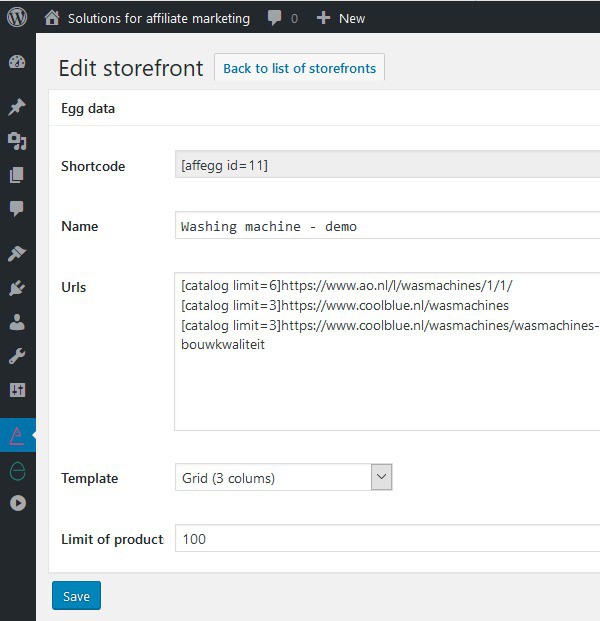Open the Settings sliders icon
Viewport: 600px width, 621px height.
click(x=17, y=390)
